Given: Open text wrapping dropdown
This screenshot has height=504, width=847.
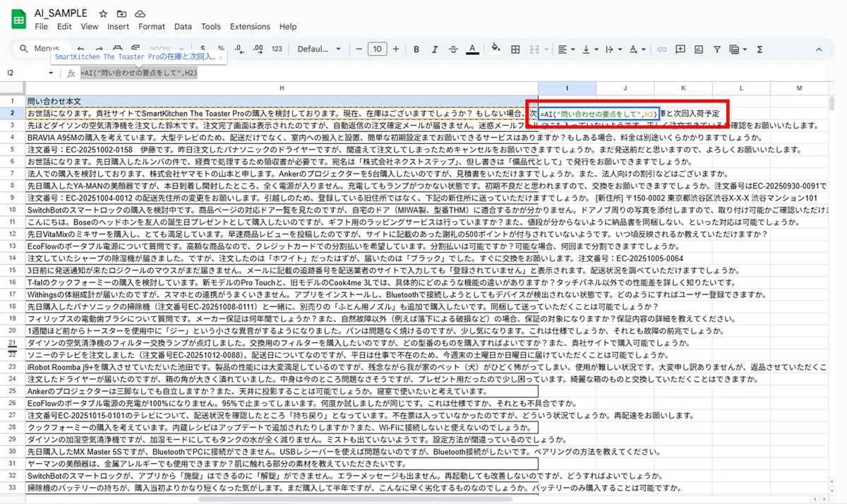Looking at the screenshot, I should pos(612,49).
